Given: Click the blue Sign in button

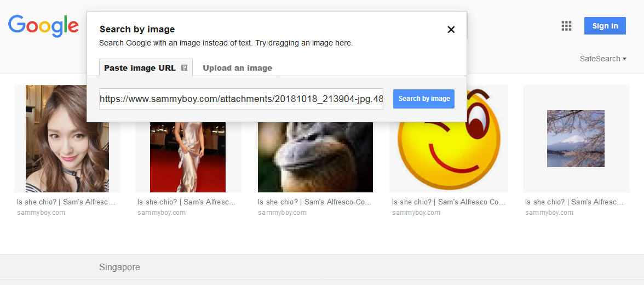Looking at the screenshot, I should click(605, 26).
